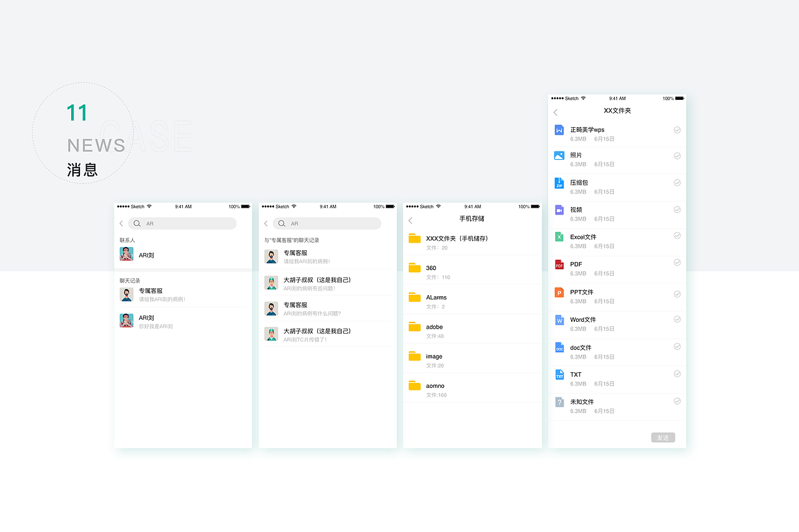799x532 pixels.
Task: Click the video file icon for 视频
Action: (559, 210)
